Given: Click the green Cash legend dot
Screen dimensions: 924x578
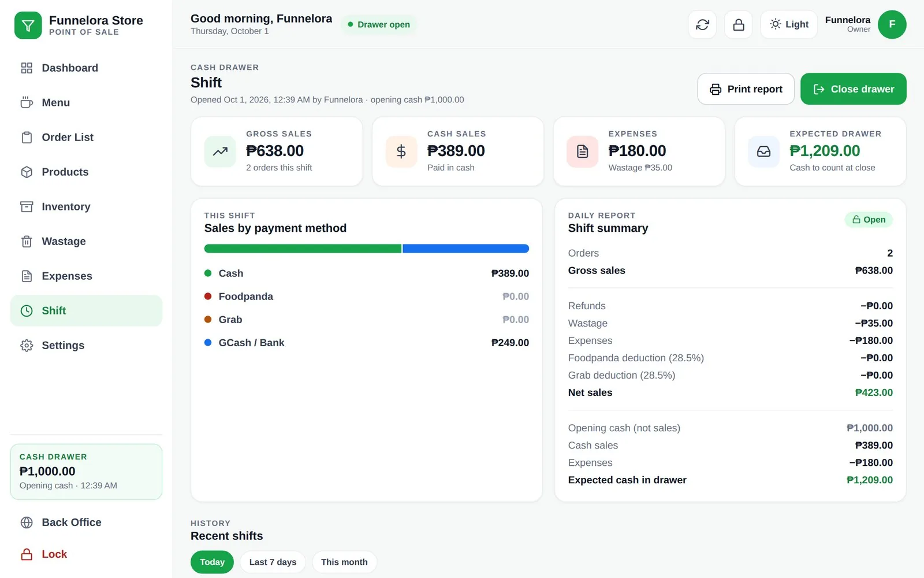Looking at the screenshot, I should click(208, 273).
